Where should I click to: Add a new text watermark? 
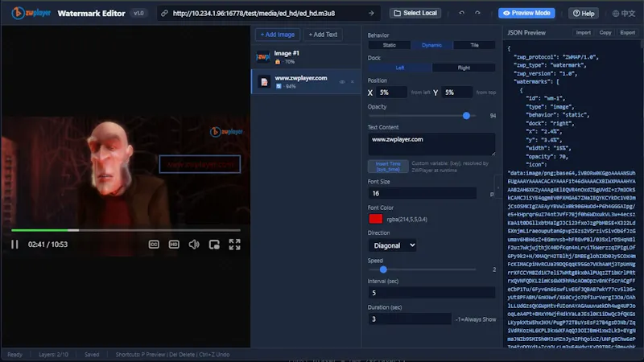pos(323,35)
